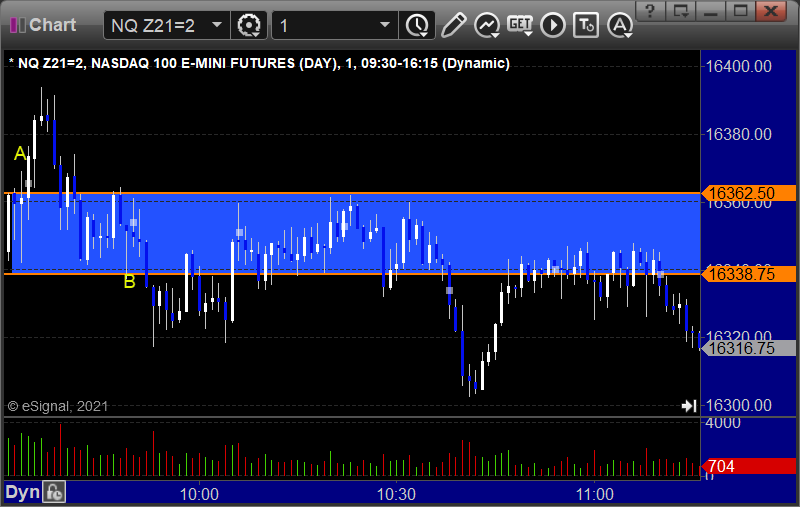Select the pencil drawing tools icon
The width and height of the screenshot is (800, 507).
click(453, 25)
